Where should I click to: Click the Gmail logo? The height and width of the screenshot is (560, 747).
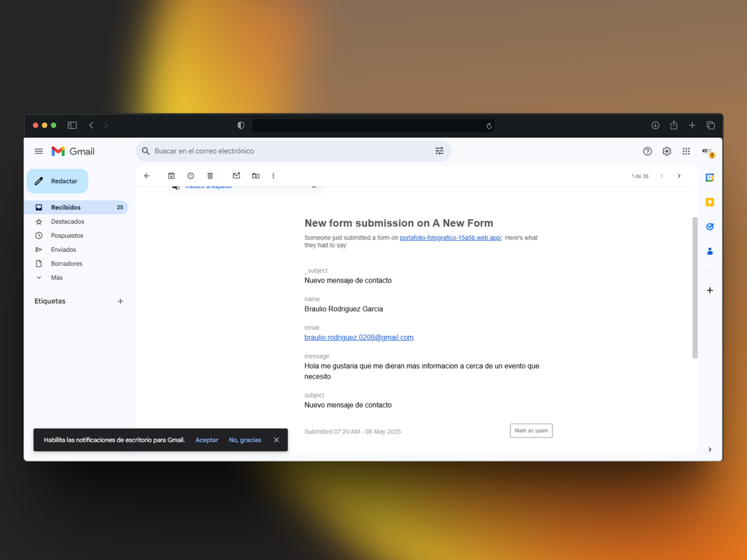pyautogui.click(x=73, y=151)
